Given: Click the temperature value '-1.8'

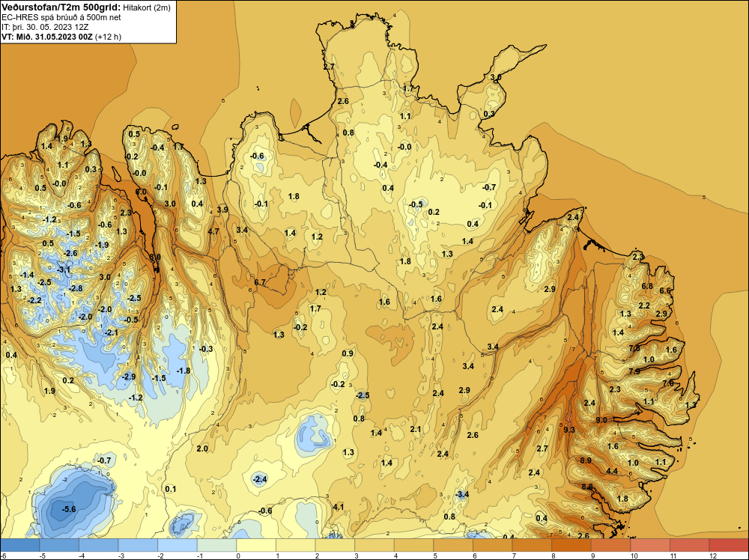Looking at the screenshot, I should pos(184,371).
